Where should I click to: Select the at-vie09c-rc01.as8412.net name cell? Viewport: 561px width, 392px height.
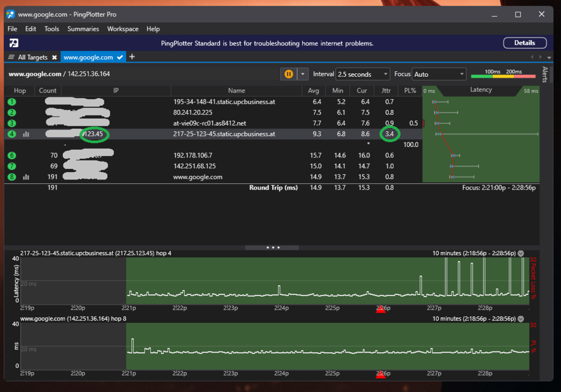coord(210,123)
